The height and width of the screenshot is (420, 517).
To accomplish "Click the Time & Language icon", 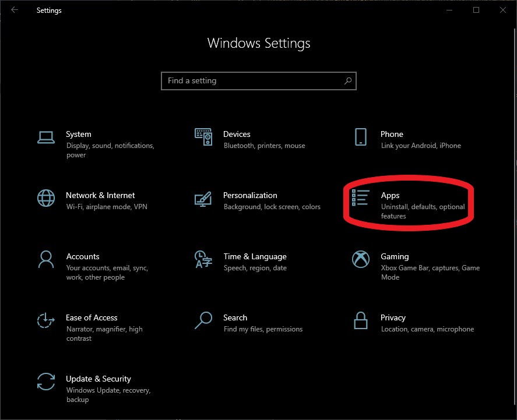I will 203,259.
